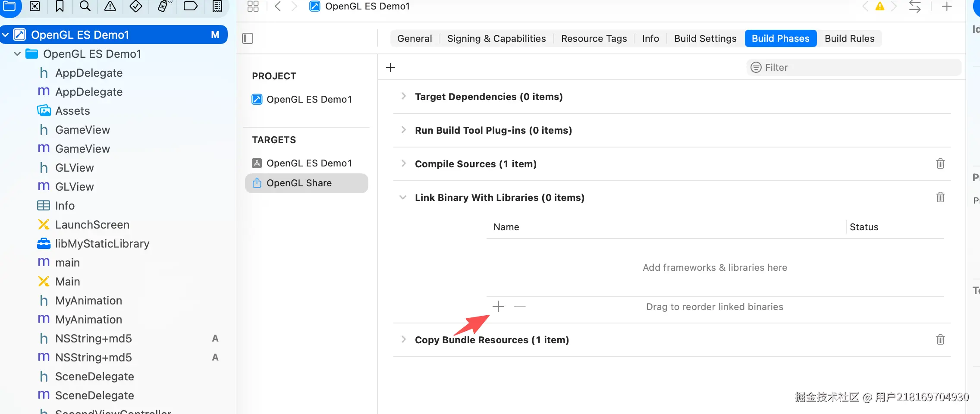Delete the Compile Sources phase

pyautogui.click(x=940, y=163)
